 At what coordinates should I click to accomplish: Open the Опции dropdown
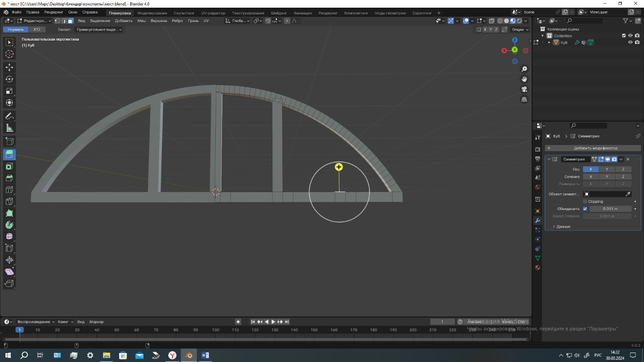[x=520, y=29]
